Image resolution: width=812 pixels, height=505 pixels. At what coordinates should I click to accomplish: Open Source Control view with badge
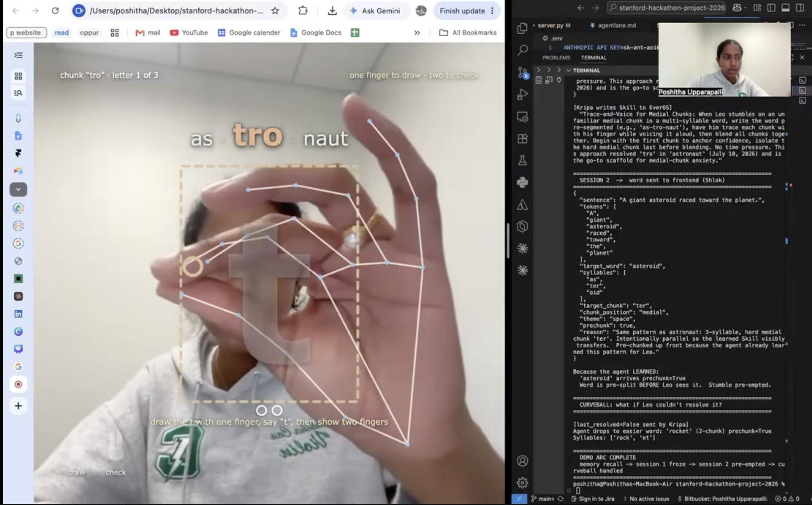(x=522, y=73)
